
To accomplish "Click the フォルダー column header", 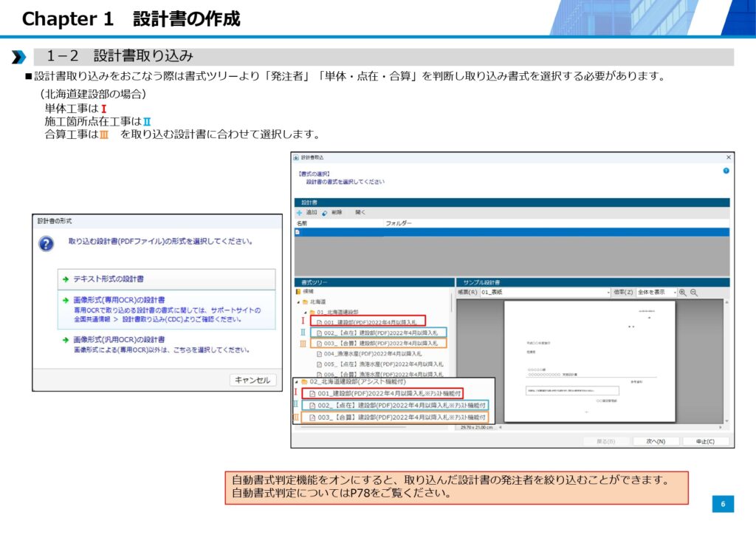I will click(x=399, y=222).
